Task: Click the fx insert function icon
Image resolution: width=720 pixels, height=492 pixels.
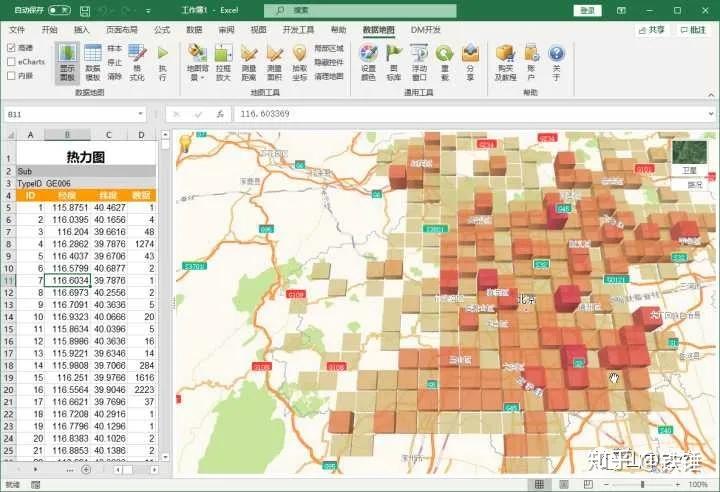Action: pyautogui.click(x=220, y=114)
